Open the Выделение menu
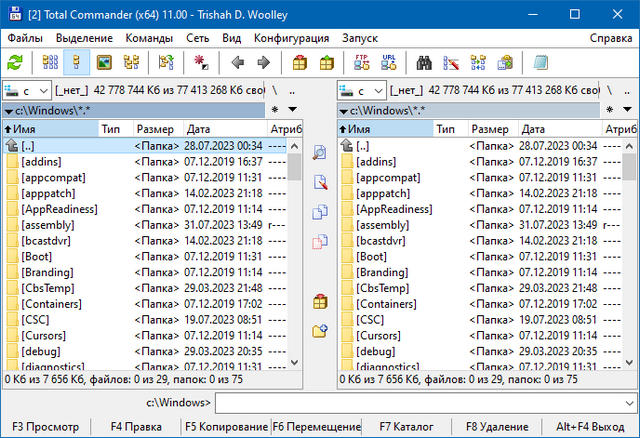The height and width of the screenshot is (438, 640). [85, 38]
